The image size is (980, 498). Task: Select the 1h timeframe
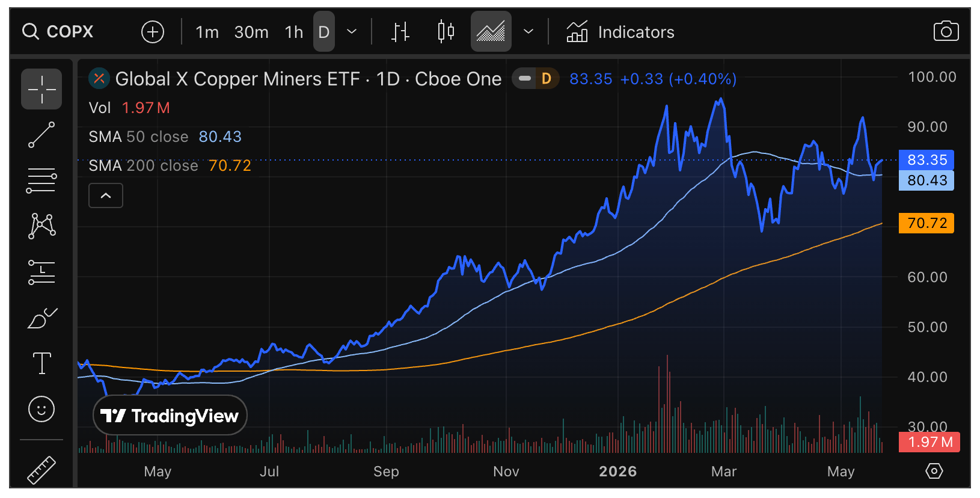pos(294,32)
